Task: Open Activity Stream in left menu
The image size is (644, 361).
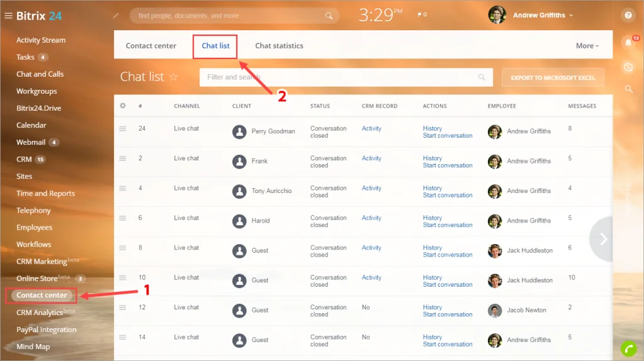Action: tap(41, 40)
